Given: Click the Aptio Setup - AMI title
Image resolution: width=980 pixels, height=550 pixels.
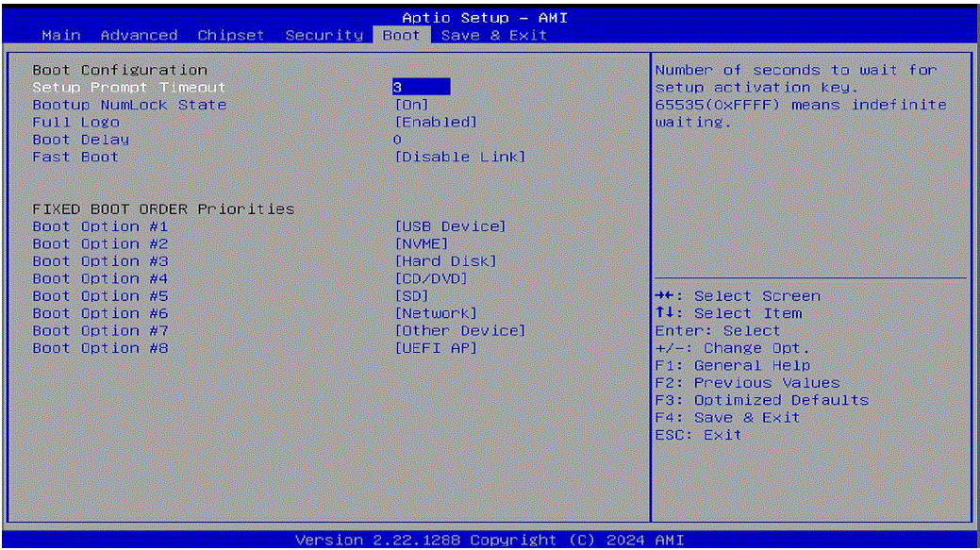Looking at the screenshot, I should 485,18.
